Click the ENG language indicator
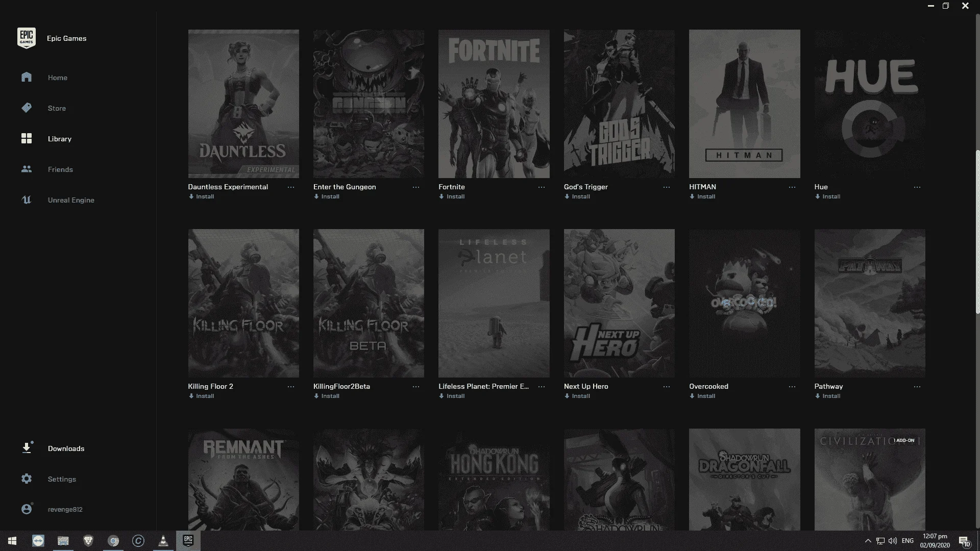Image resolution: width=980 pixels, height=551 pixels. tap(908, 541)
